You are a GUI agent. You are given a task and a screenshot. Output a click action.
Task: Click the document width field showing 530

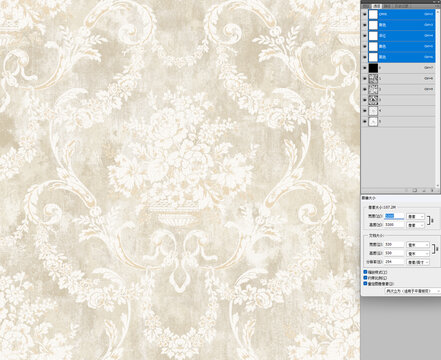tap(394, 245)
